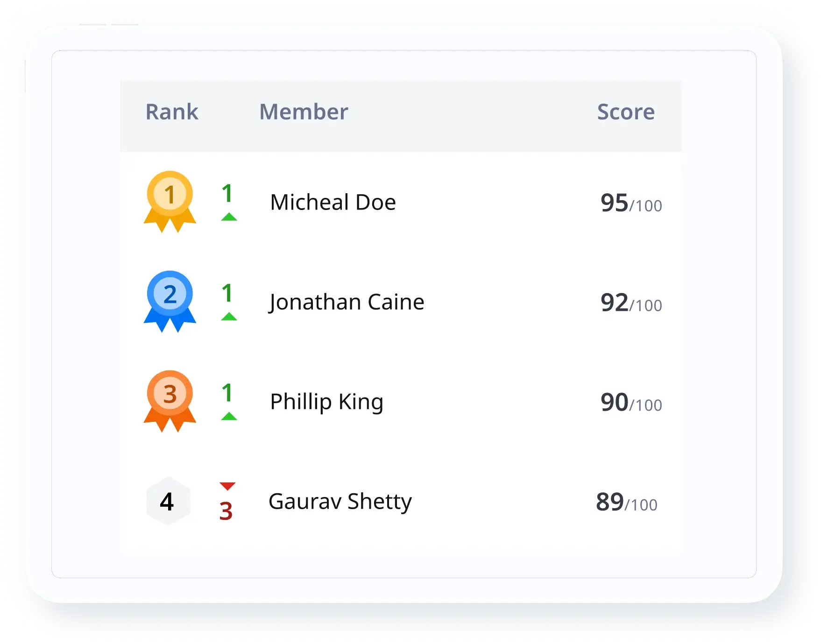Sort by the Rank column header
The height and width of the screenshot is (644, 821).
click(x=172, y=112)
